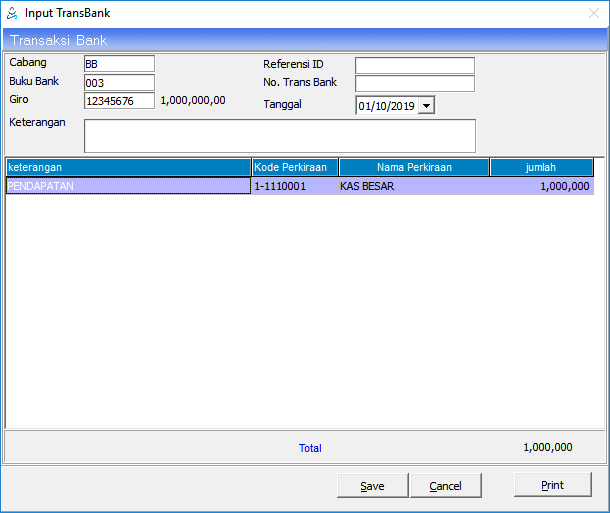The width and height of the screenshot is (610, 513).
Task: Select the Giro number field
Action: click(x=119, y=101)
